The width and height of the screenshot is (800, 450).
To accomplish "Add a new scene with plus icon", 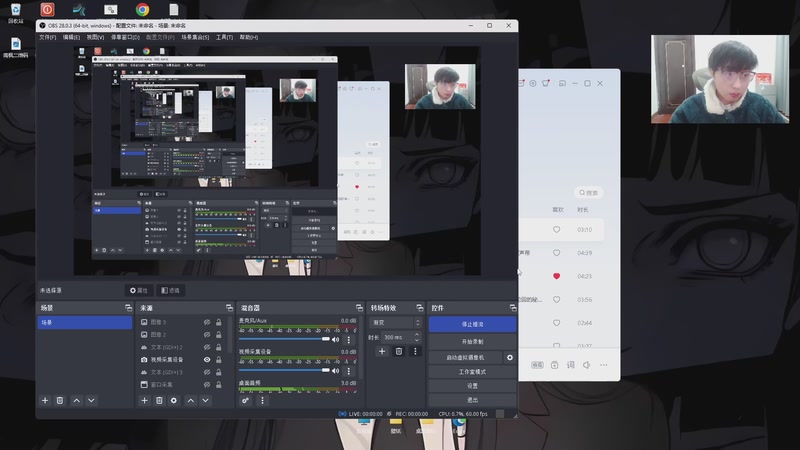I will tap(45, 401).
